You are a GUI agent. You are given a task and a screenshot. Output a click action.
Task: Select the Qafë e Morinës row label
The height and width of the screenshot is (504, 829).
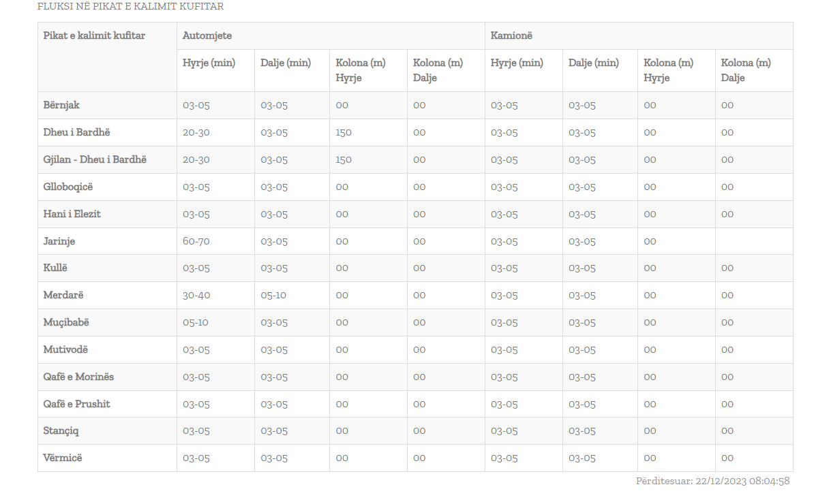tap(78, 377)
